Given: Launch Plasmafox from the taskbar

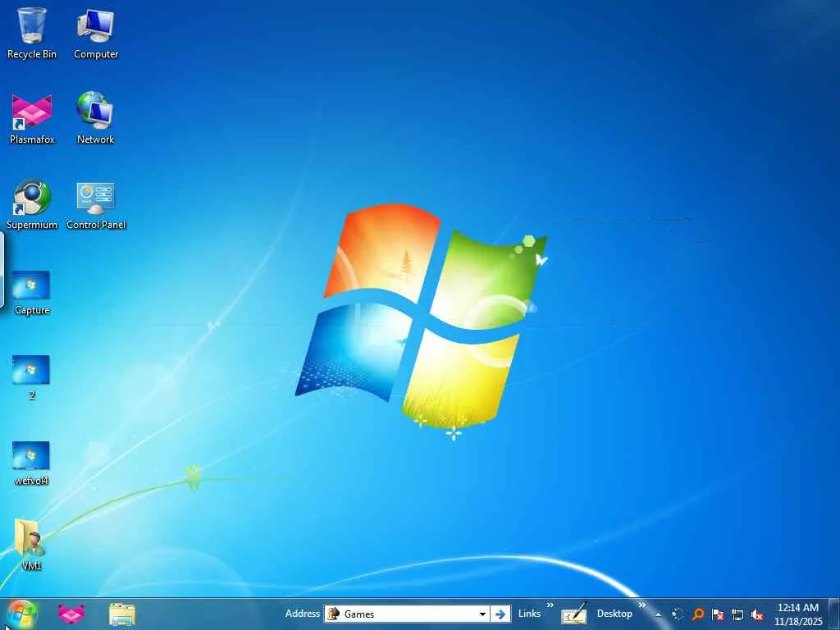Looking at the screenshot, I should [x=71, y=614].
